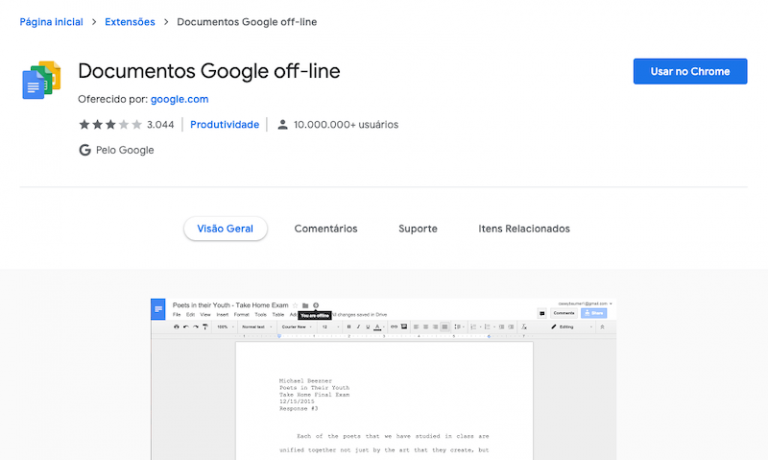The image size is (768, 460).
Task: Open the Courier New font dropdown in preview
Action: [296, 327]
